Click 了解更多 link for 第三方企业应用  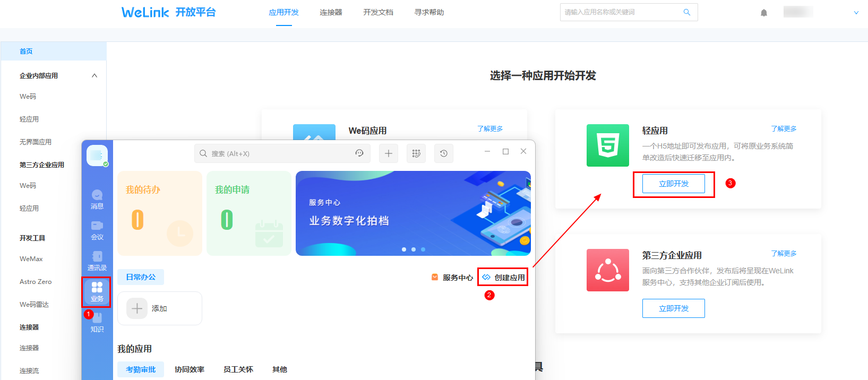784,254
